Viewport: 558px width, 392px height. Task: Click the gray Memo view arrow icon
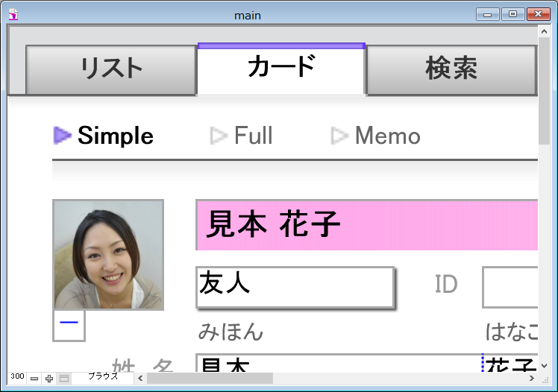click(x=339, y=136)
